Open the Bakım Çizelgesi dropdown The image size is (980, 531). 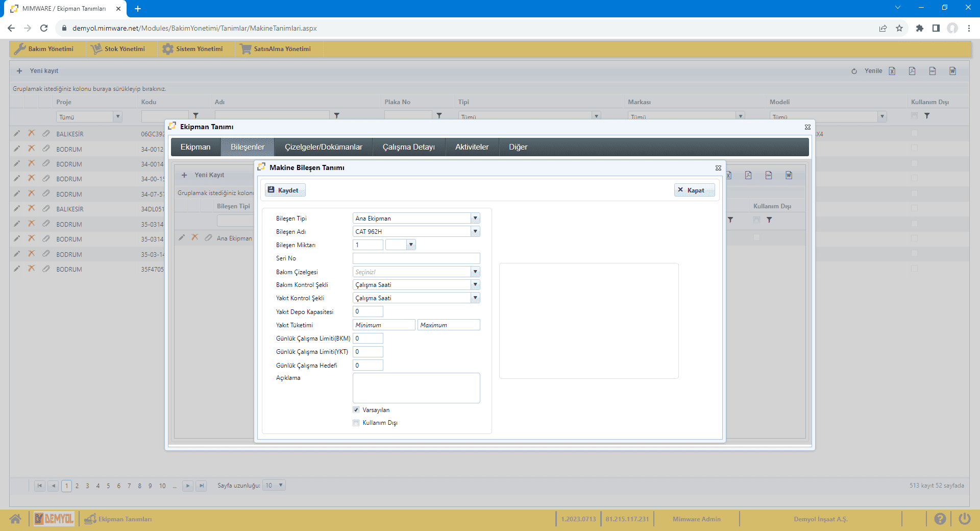(x=475, y=272)
